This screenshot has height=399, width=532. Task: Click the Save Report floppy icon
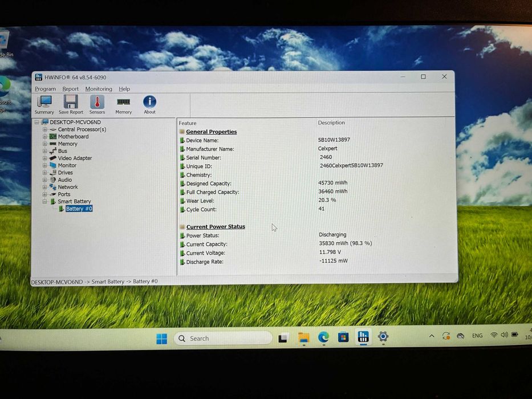pyautogui.click(x=71, y=104)
